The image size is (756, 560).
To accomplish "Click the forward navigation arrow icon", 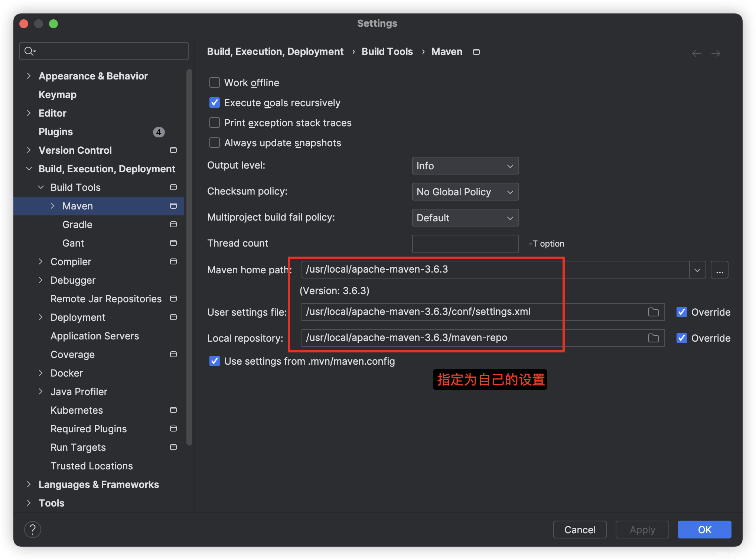I will [x=716, y=53].
